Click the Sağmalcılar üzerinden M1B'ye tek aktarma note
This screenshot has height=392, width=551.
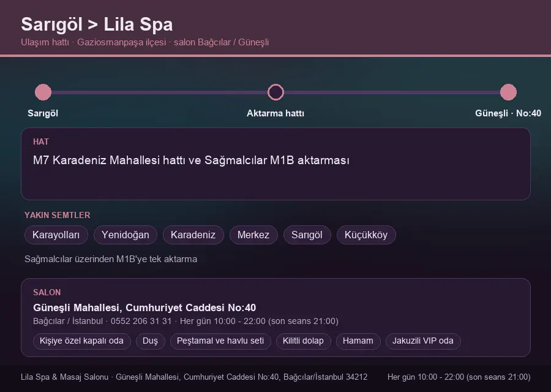pos(111,259)
